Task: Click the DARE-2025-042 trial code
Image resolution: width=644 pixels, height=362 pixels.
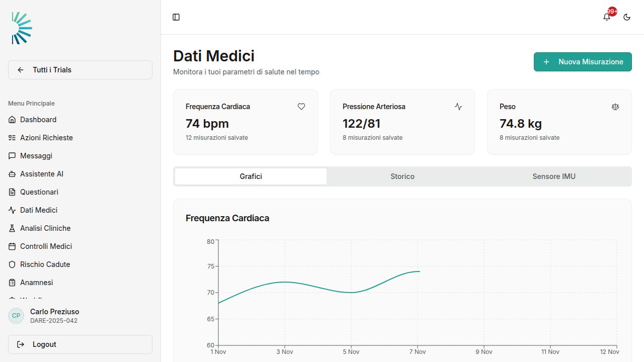Action: 54,321
